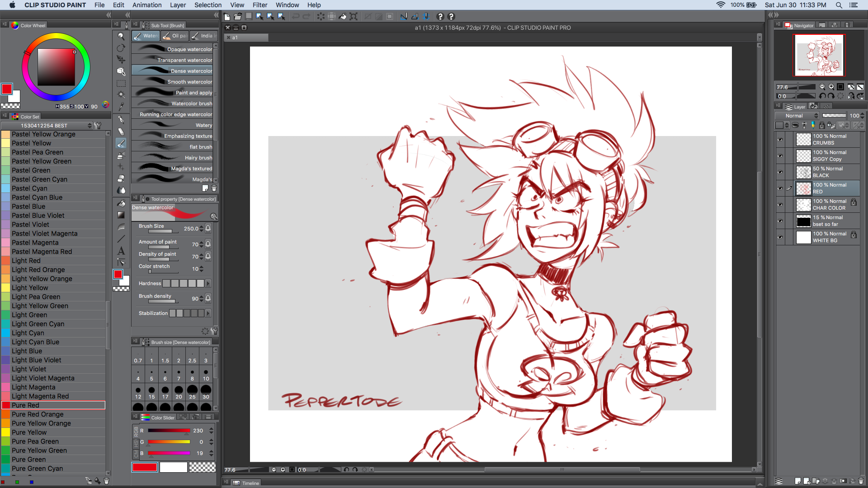This screenshot has height=488, width=868.
Task: Select the Airbrush tool
Action: (121, 155)
